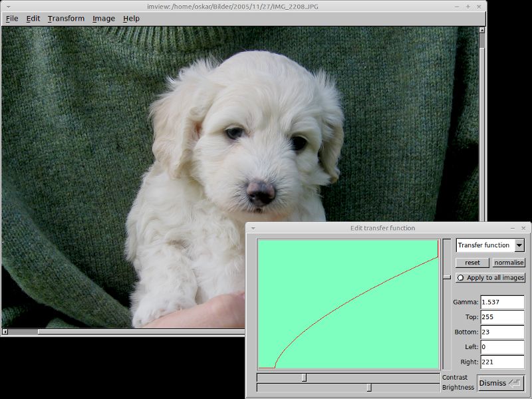This screenshot has width=532, height=399.
Task: Dismiss the transfer function dialog
Action: click(500, 383)
